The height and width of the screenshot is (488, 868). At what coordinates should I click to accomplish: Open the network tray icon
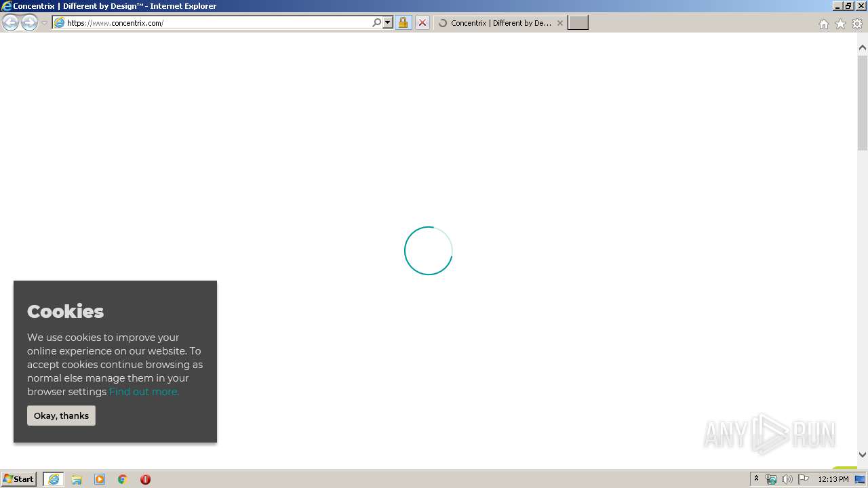771,479
